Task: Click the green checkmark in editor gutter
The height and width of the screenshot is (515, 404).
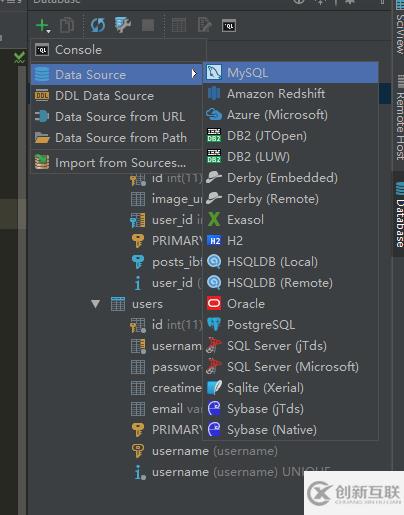Action: [x=19, y=57]
